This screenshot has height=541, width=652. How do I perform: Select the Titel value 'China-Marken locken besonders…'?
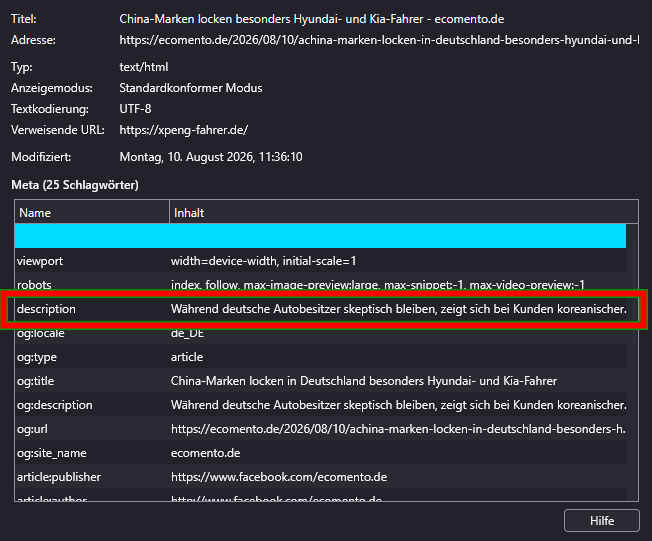[311, 19]
